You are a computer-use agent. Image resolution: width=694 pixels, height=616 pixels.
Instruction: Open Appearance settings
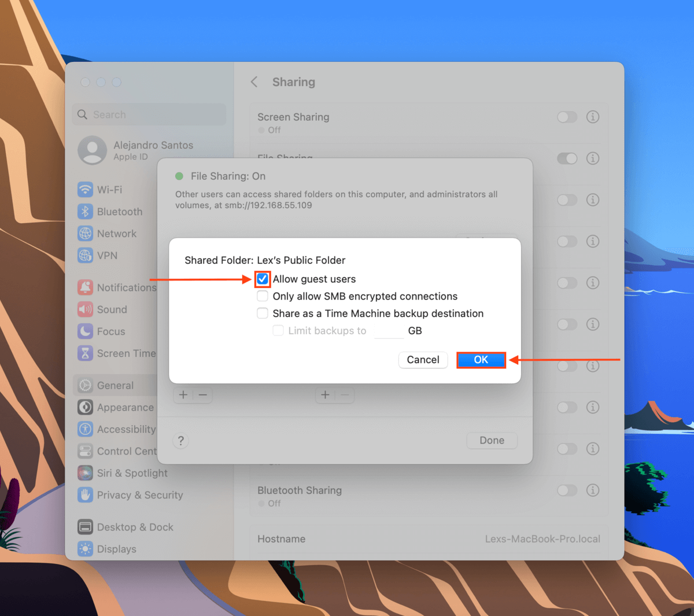click(116, 408)
